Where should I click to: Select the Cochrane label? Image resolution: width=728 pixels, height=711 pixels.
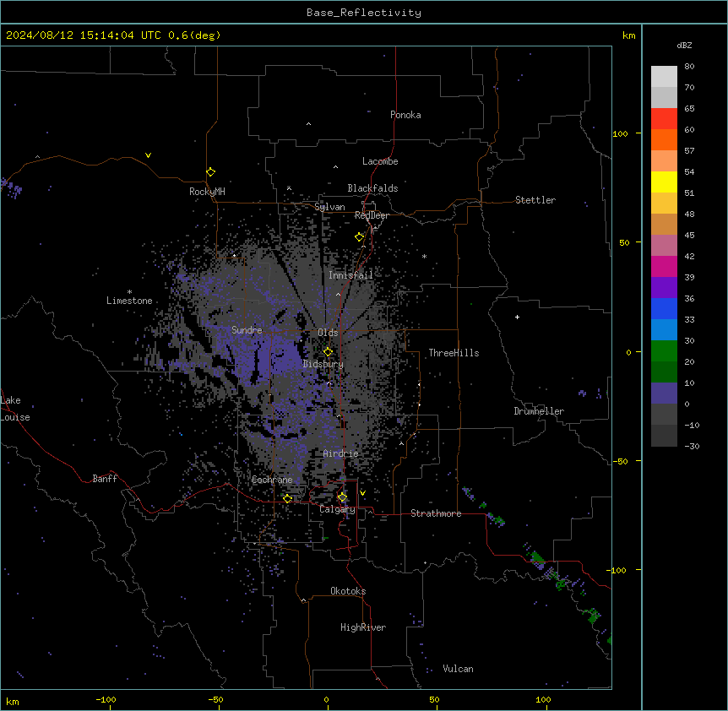click(272, 480)
